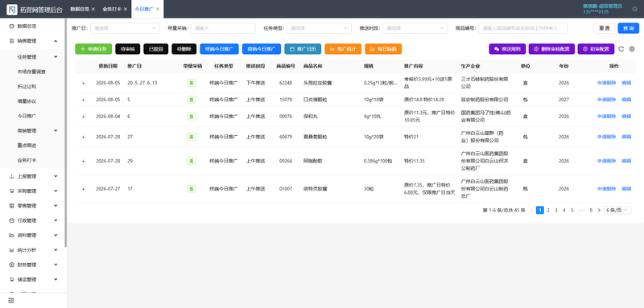Click the 行政管理 clock icon in the sidebar

pyautogui.click(x=11, y=220)
